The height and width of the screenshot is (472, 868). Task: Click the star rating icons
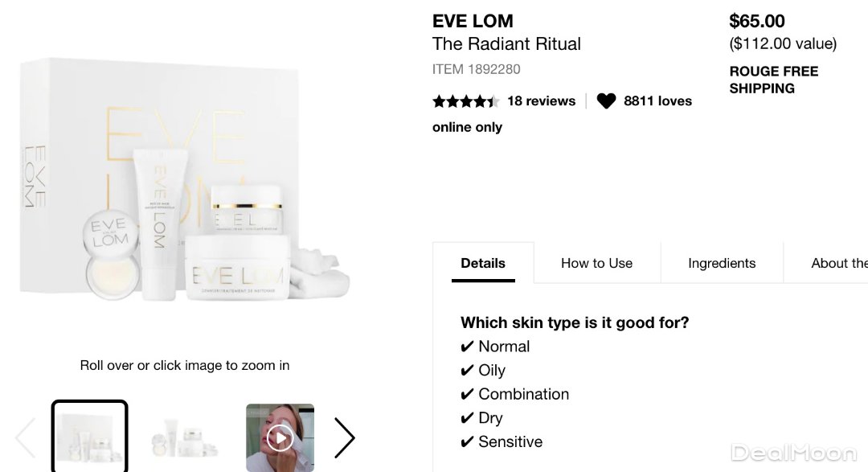[465, 101]
